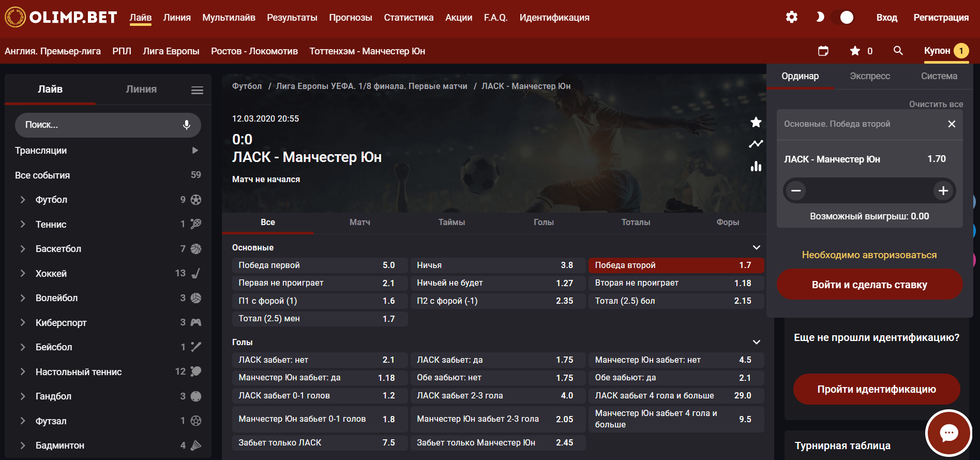Open the Мультилайв menu item
Image resolution: width=980 pixels, height=460 pixels.
tap(229, 18)
